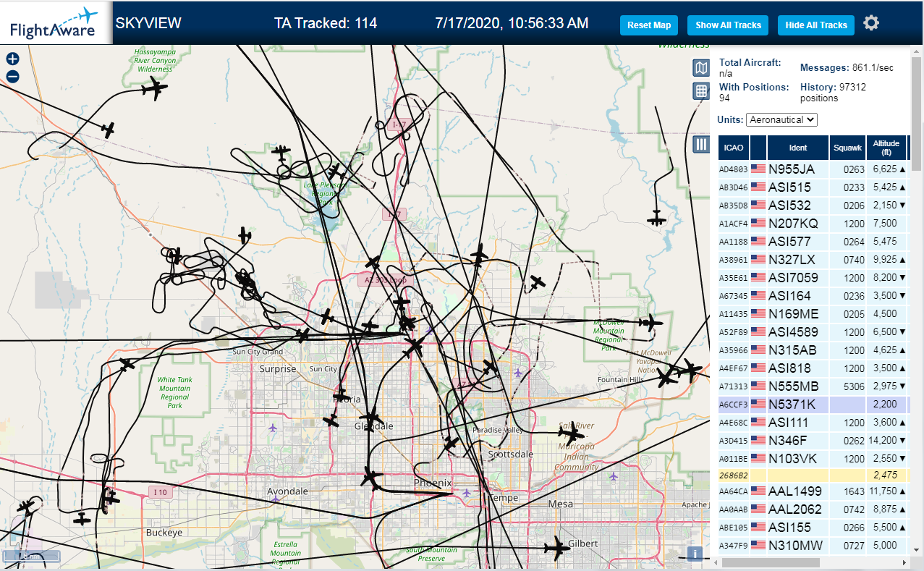The width and height of the screenshot is (924, 571).
Task: Click squawk code 5306
Action: tap(854, 386)
